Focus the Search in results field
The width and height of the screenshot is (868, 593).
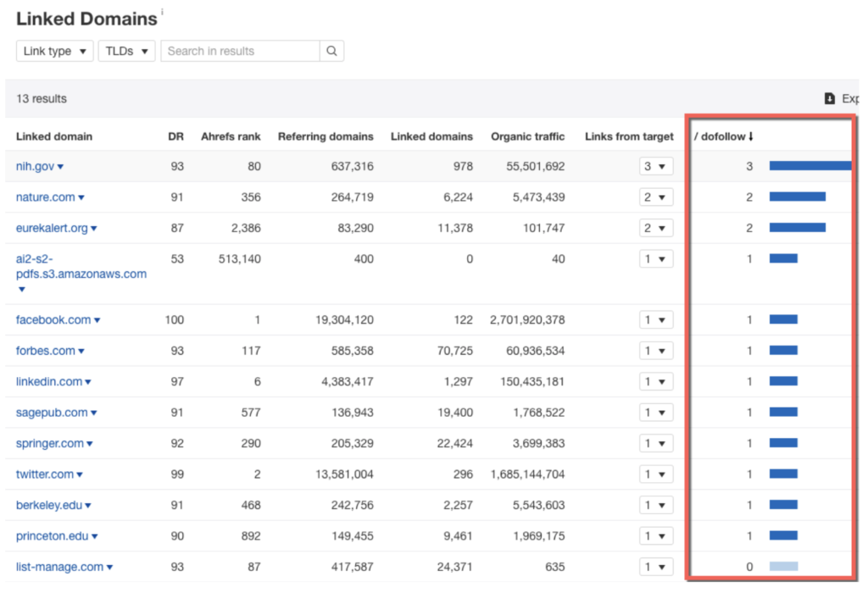pyautogui.click(x=240, y=51)
